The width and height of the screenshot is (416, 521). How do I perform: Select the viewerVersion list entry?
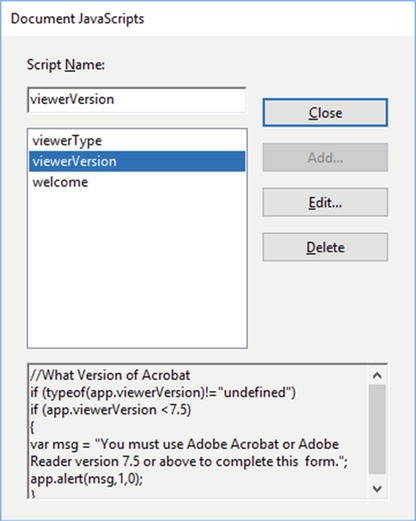click(137, 161)
